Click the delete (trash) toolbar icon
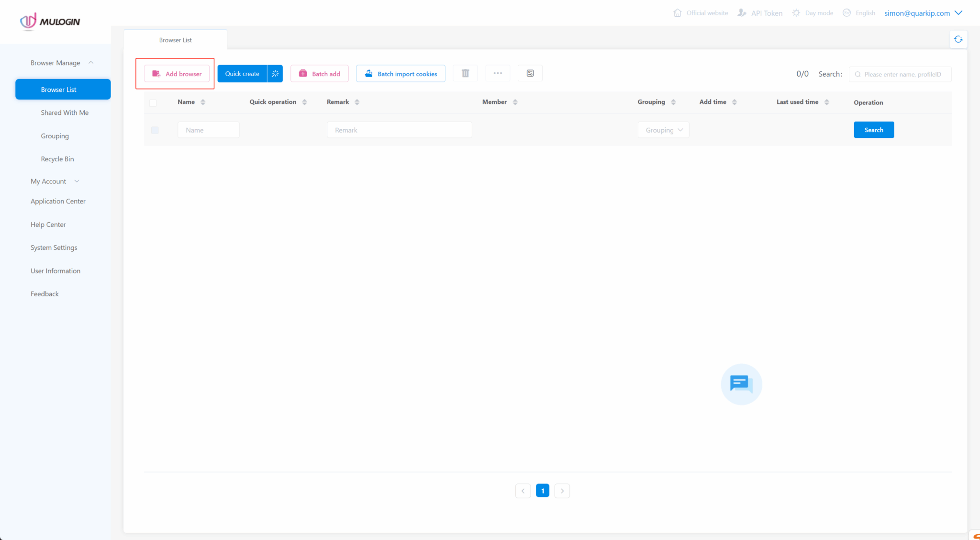The image size is (980, 540). pos(465,73)
